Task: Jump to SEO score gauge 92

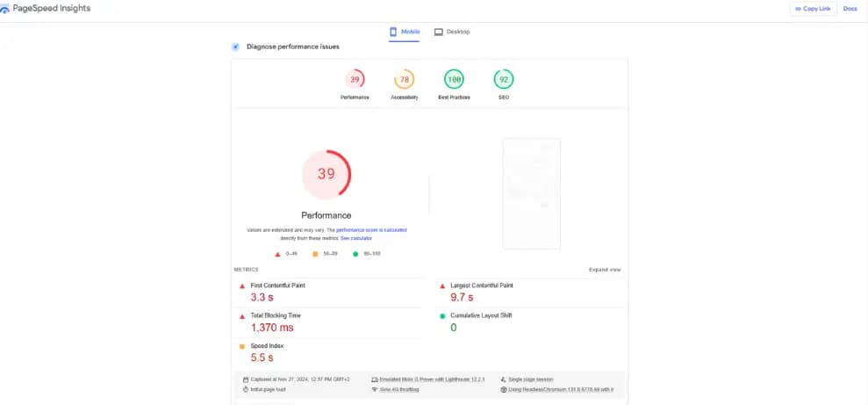Action: (504, 80)
